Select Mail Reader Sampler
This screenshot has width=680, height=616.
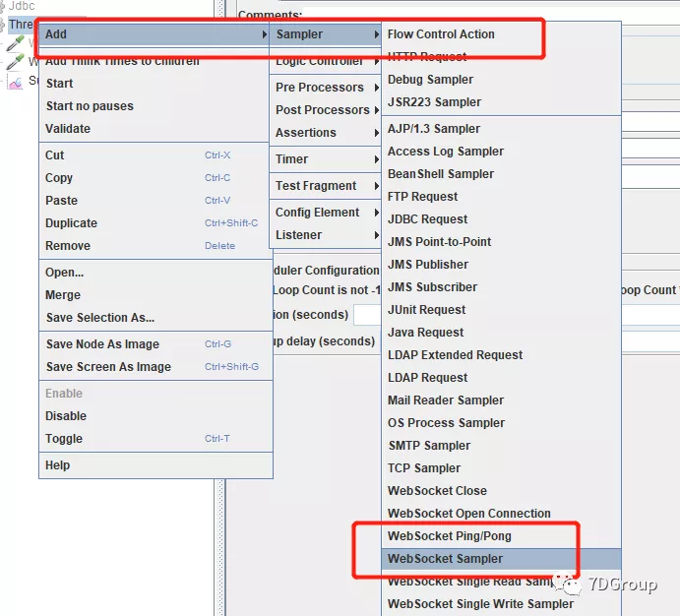click(446, 400)
